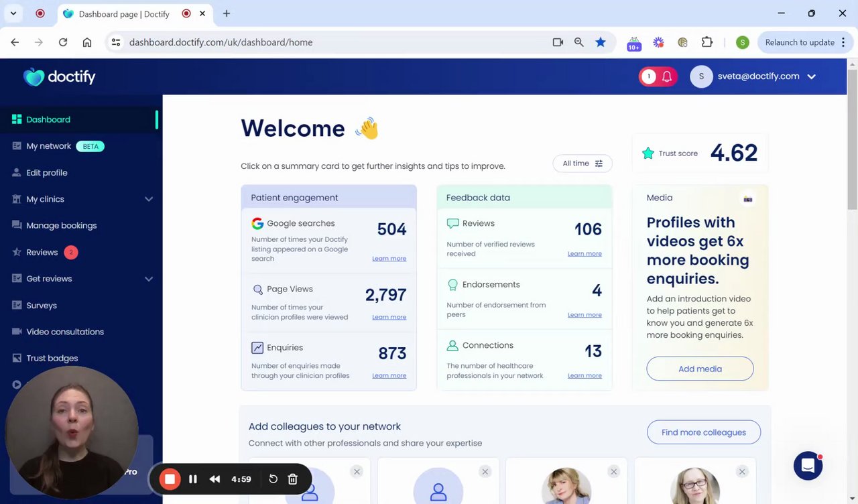Click the Reviews speech bubble icon in Feedback data
This screenshot has height=504, width=858.
tap(452, 223)
